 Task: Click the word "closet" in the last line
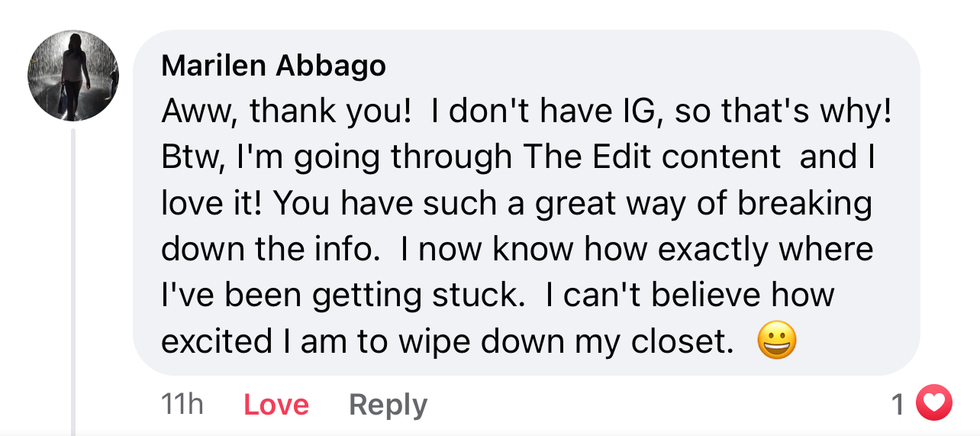679,342
